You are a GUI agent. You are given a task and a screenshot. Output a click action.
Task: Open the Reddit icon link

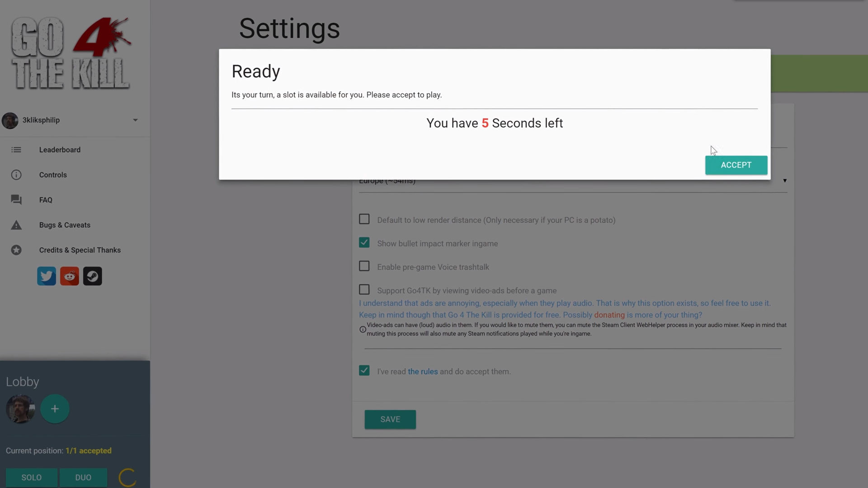click(70, 276)
